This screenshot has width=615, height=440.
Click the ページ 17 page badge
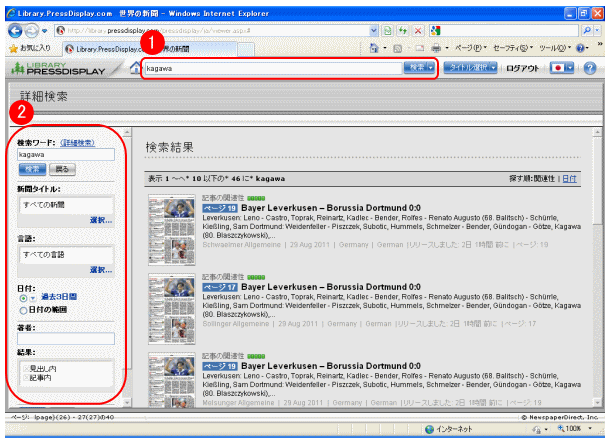coord(220,287)
